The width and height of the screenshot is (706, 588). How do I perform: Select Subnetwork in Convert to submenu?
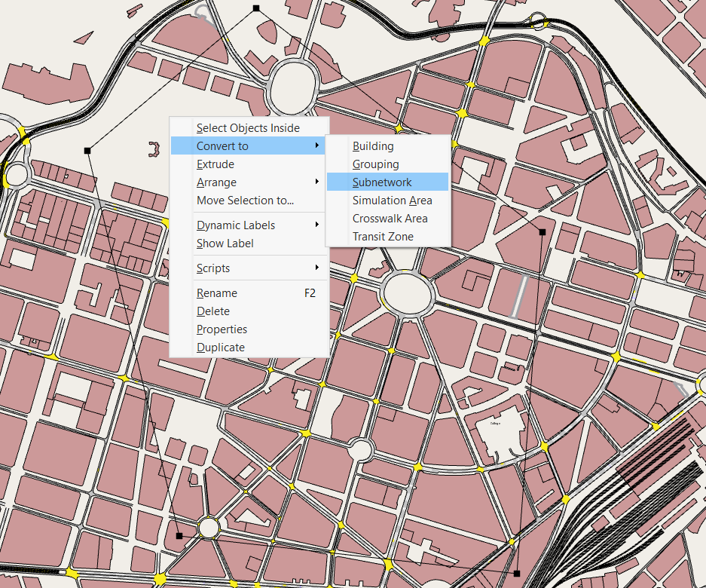(x=382, y=182)
